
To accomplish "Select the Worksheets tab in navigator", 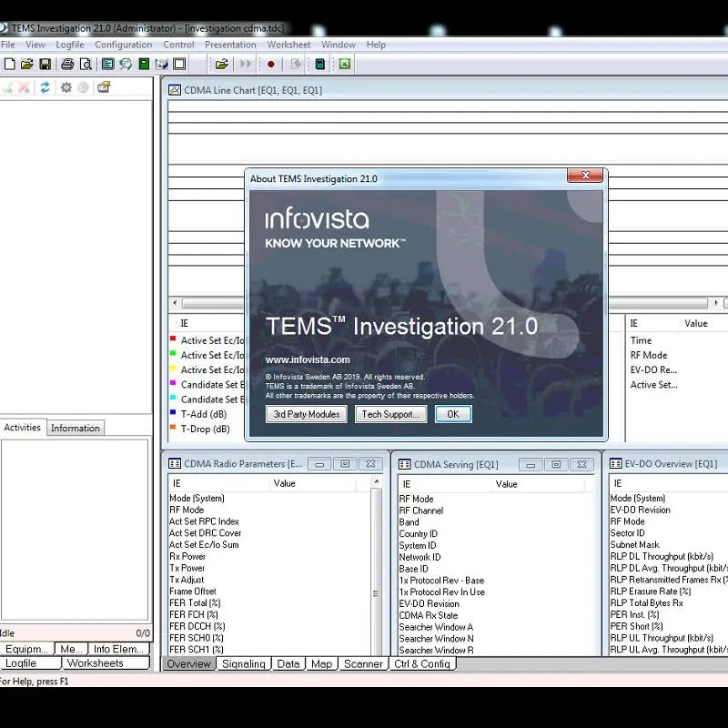I will click(x=106, y=663).
